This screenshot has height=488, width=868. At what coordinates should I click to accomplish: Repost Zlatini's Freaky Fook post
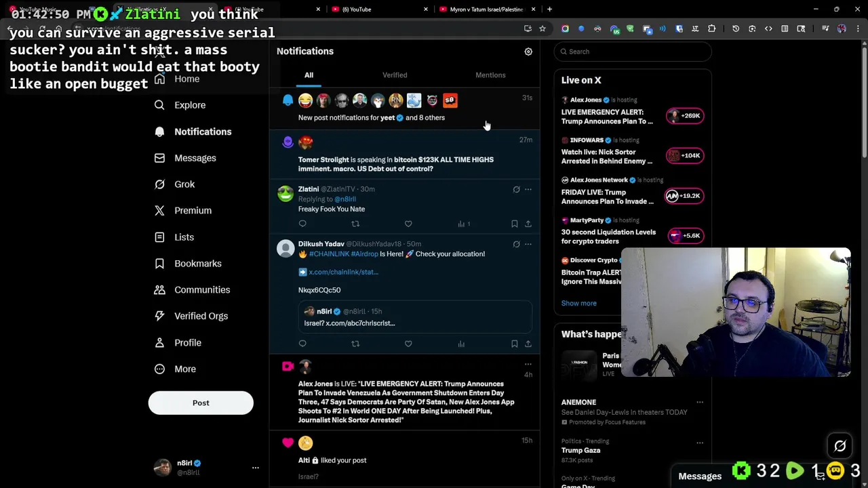[355, 224]
